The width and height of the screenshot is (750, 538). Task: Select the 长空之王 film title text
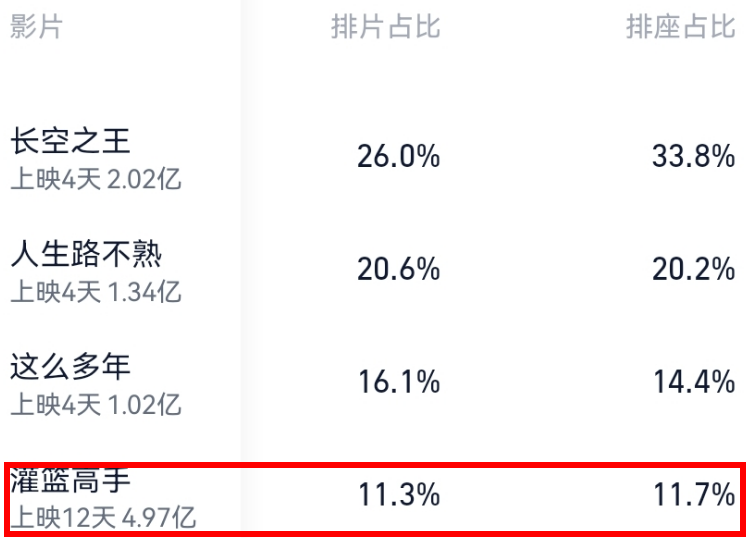[70, 141]
